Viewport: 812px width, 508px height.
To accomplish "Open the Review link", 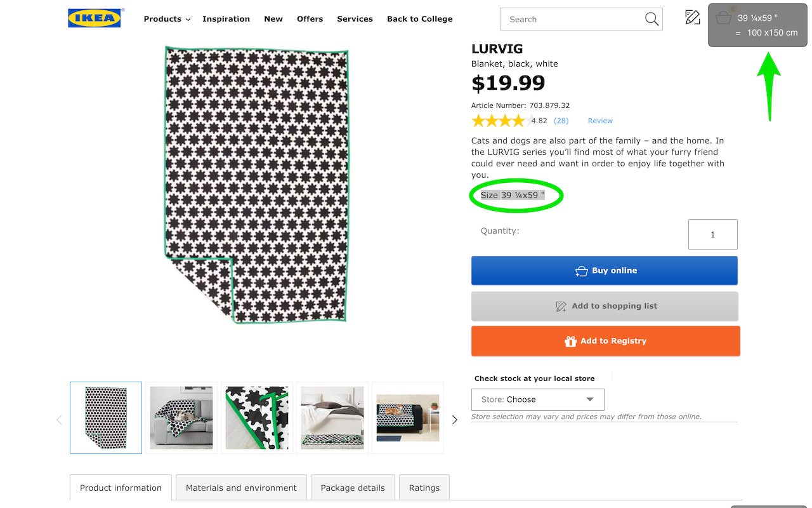I will (599, 121).
